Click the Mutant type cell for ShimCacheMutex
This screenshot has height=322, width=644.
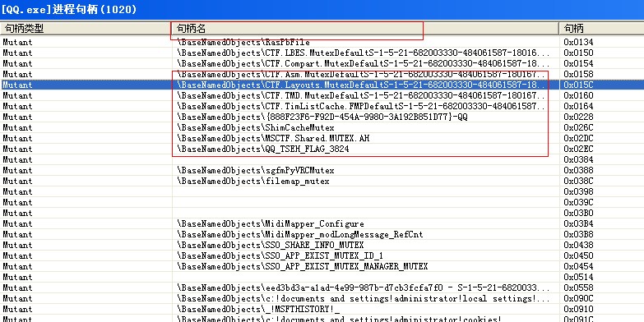coord(17,127)
